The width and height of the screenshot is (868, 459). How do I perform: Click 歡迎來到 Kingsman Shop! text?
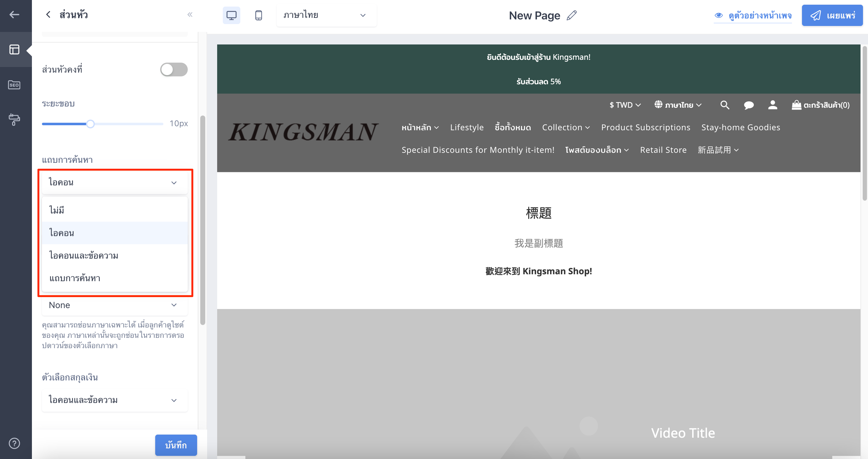coord(539,271)
